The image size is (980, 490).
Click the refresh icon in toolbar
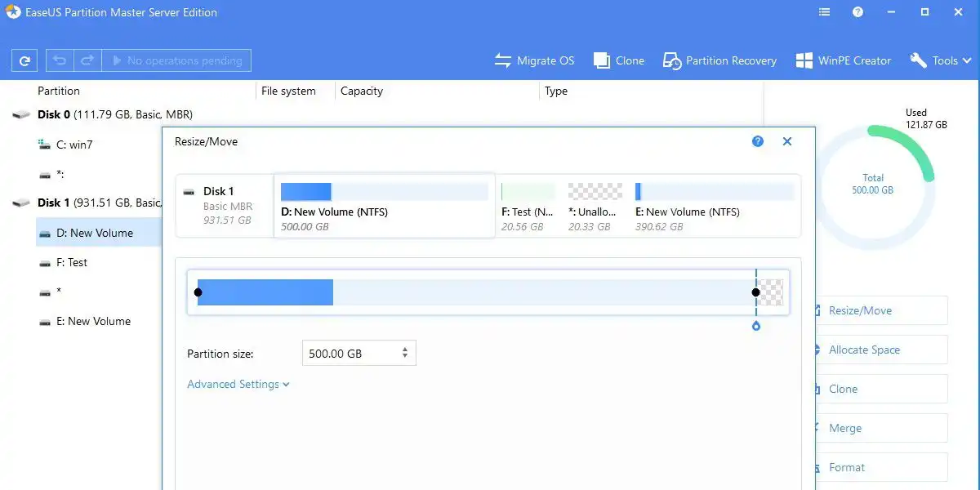click(x=24, y=60)
